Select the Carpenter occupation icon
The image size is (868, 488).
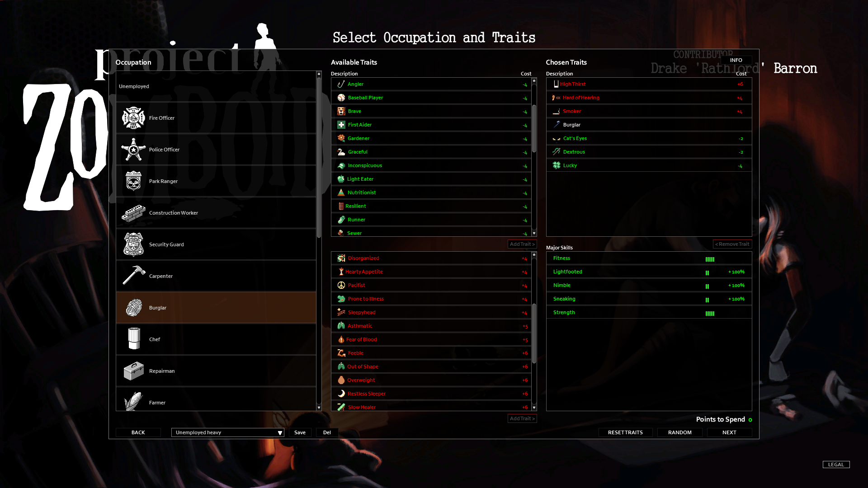pyautogui.click(x=132, y=276)
